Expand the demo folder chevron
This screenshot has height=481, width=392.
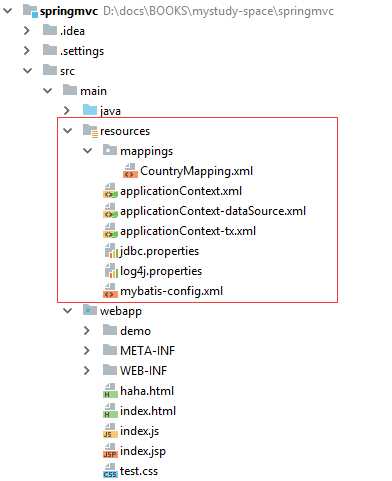pyautogui.click(x=87, y=331)
